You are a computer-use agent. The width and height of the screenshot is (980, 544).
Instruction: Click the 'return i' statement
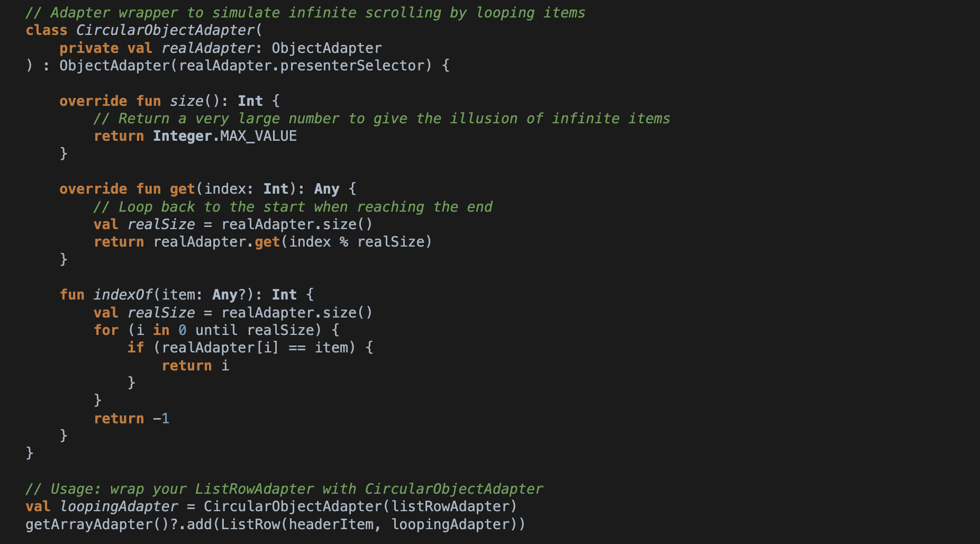[x=195, y=366]
